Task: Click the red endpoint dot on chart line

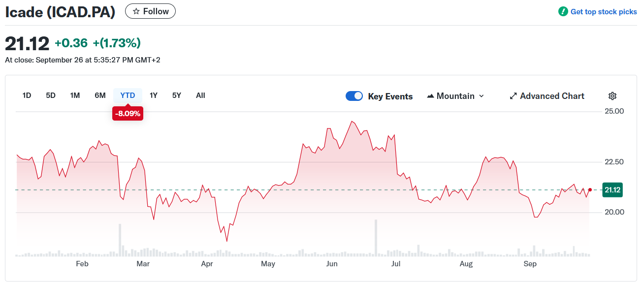Action: point(590,189)
